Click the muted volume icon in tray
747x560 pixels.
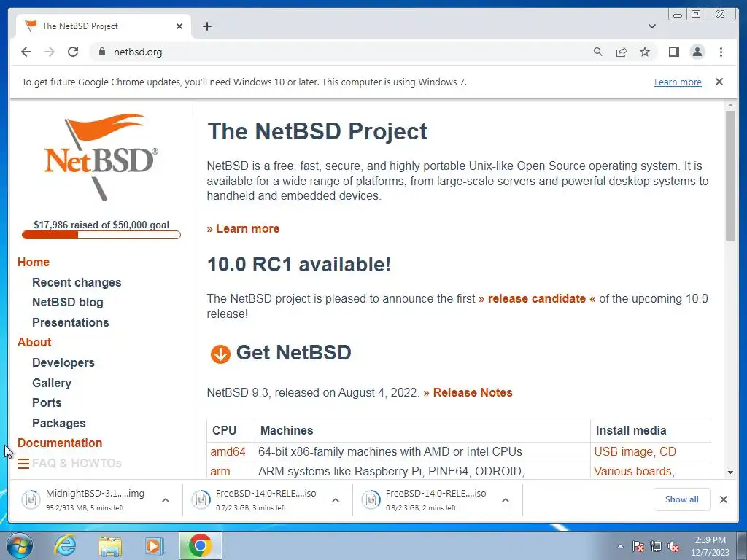(x=673, y=546)
